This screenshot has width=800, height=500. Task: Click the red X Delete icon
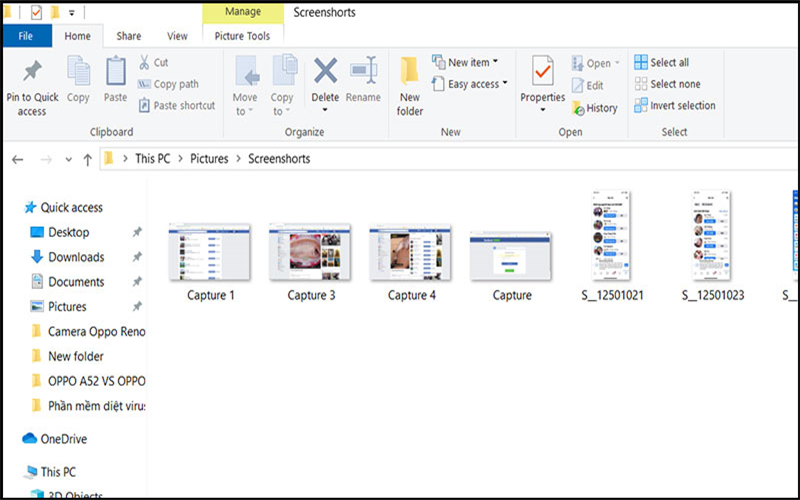(x=326, y=70)
